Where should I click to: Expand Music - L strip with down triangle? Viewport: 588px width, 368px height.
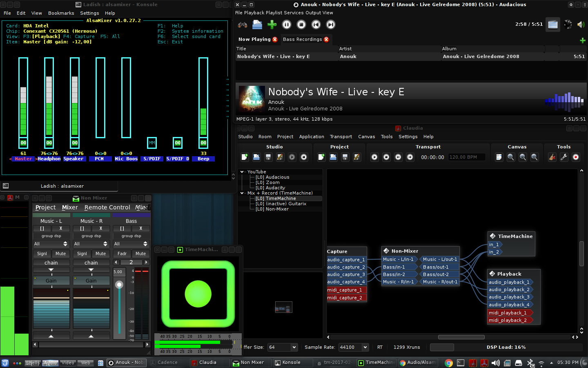[51, 270]
